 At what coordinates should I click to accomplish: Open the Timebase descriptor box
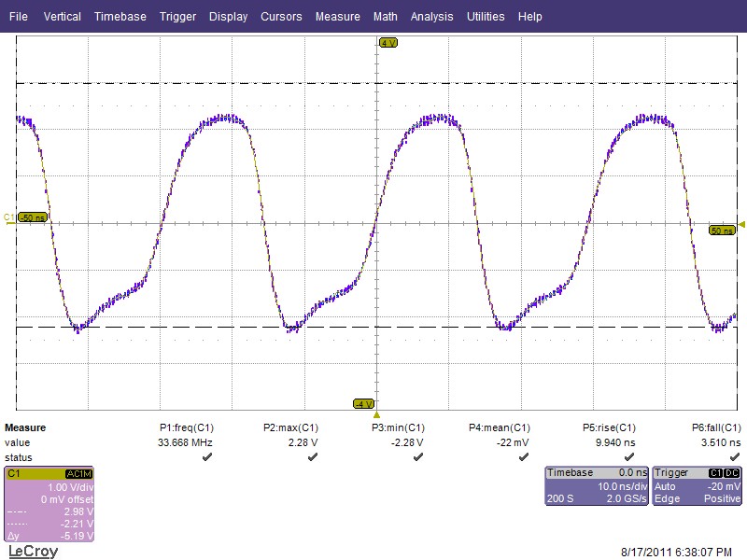click(x=597, y=485)
